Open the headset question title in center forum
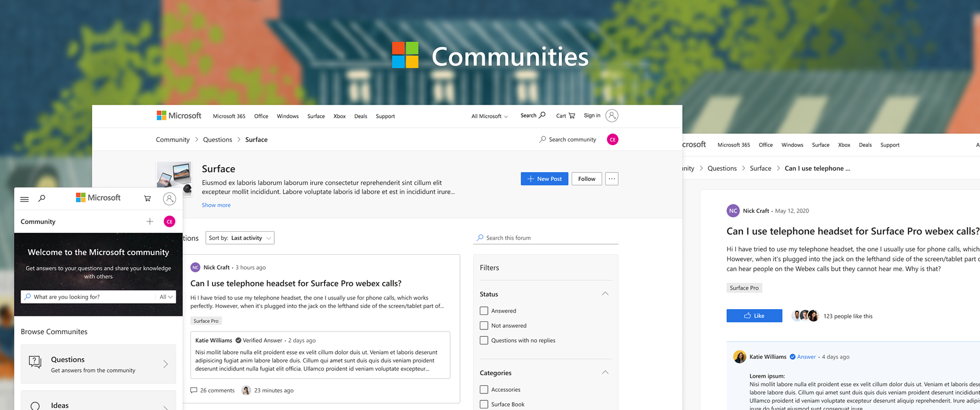Screen dimensions: 980x410 pos(296,283)
